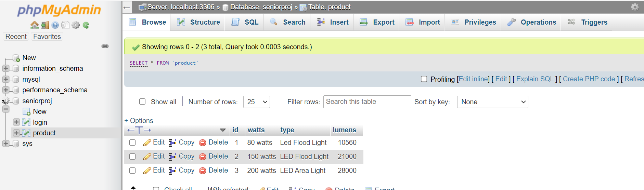This screenshot has width=644, height=190.
Task: Sort by the watts column header
Action: (256, 130)
